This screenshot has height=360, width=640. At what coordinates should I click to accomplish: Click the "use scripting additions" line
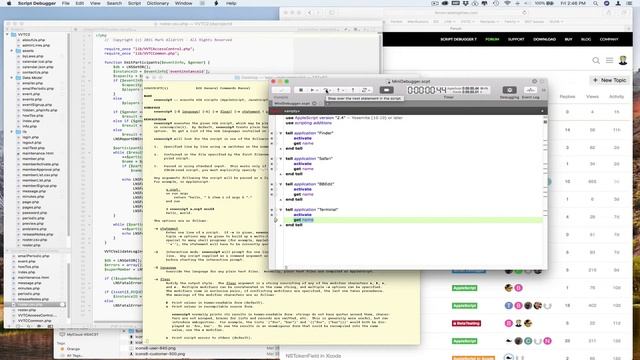309,123
